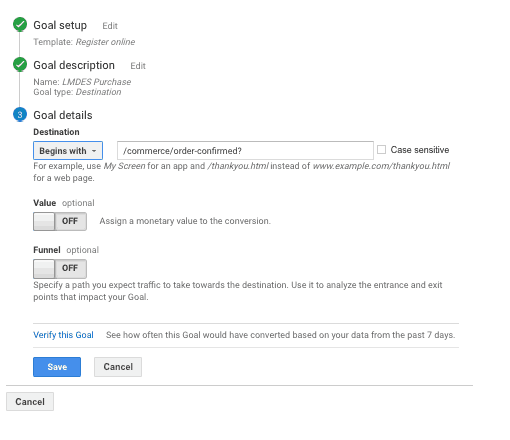
Task: Click Verify this Goal link
Action: (x=63, y=335)
